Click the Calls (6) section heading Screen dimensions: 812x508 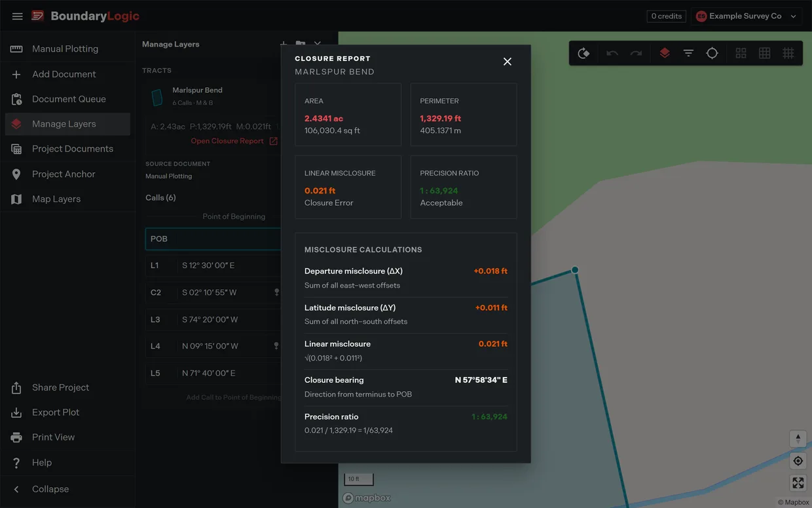160,197
